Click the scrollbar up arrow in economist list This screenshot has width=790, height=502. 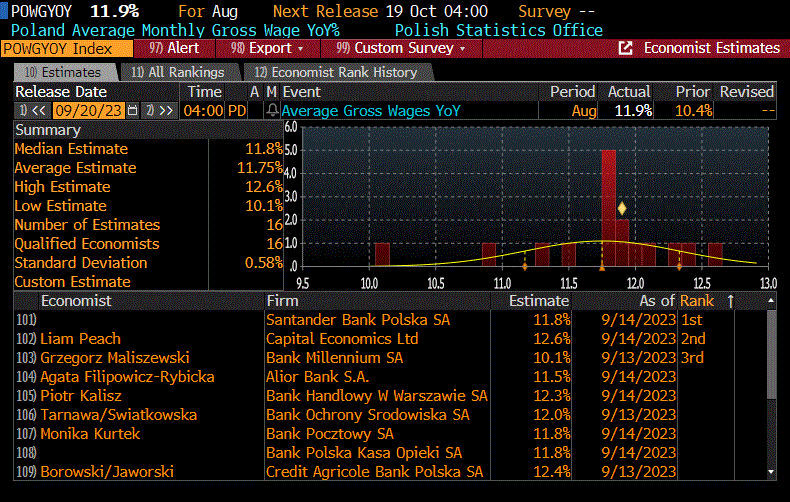pyautogui.click(x=771, y=301)
